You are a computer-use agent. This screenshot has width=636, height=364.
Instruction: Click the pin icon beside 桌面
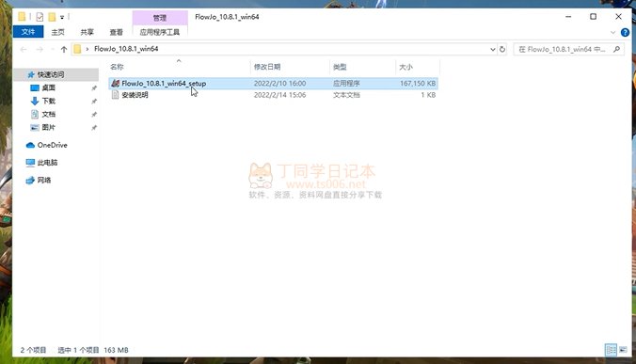pyautogui.click(x=94, y=88)
